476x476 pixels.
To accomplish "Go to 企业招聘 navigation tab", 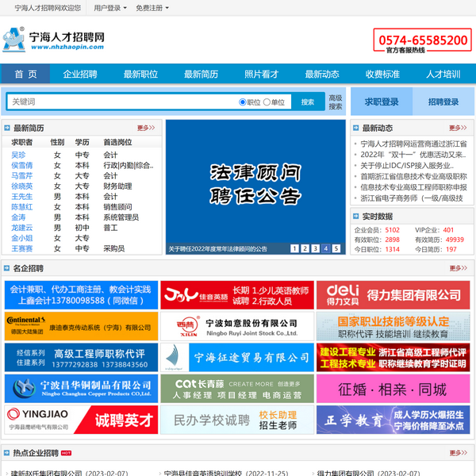I will [x=80, y=75].
